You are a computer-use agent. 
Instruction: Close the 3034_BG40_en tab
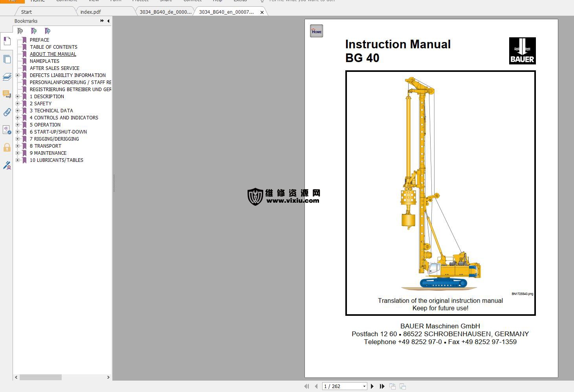click(x=262, y=12)
